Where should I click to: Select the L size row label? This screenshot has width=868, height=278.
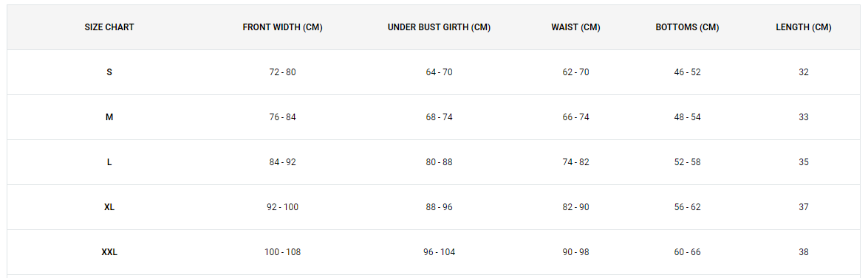tap(109, 162)
